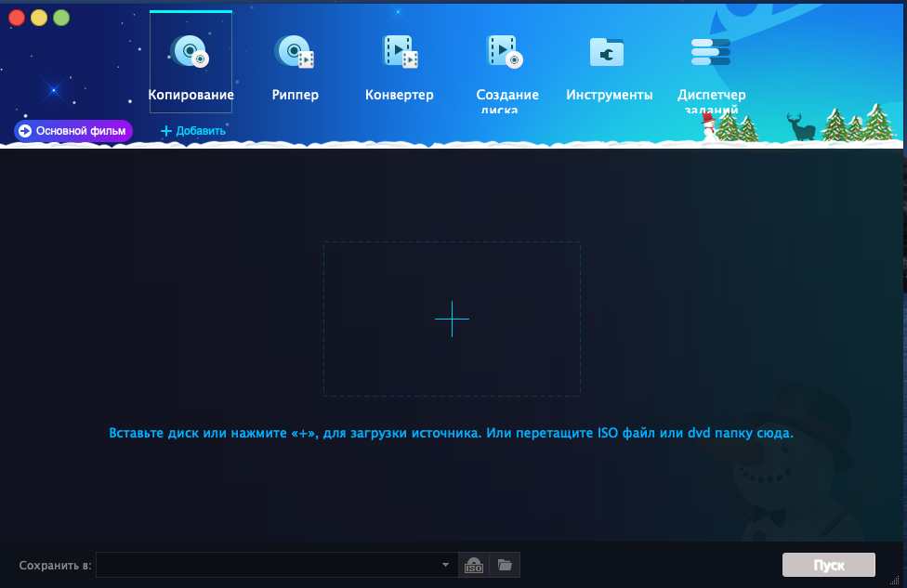Open the Диспетчер заданий task queue

[x=711, y=52]
